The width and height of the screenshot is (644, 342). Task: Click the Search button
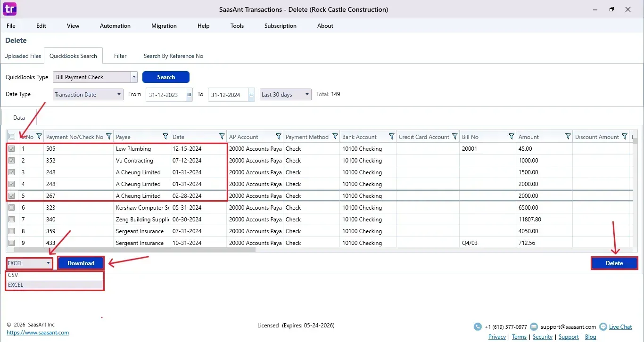click(166, 77)
